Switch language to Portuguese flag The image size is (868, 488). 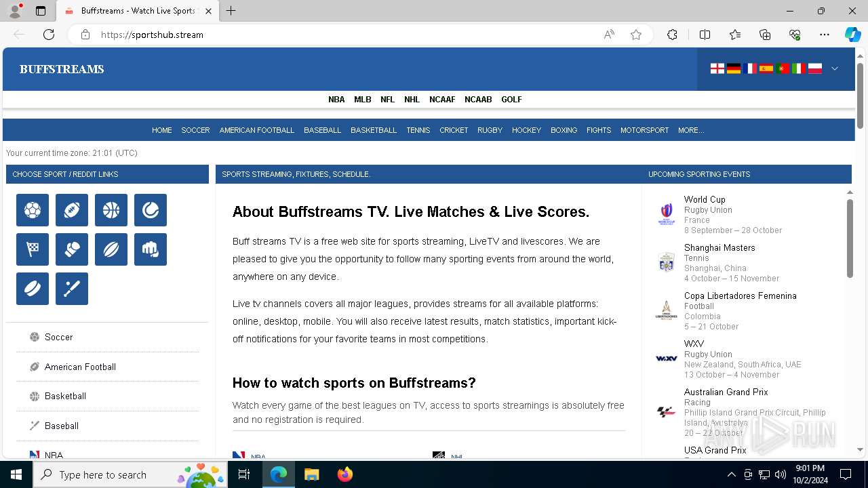pos(783,68)
